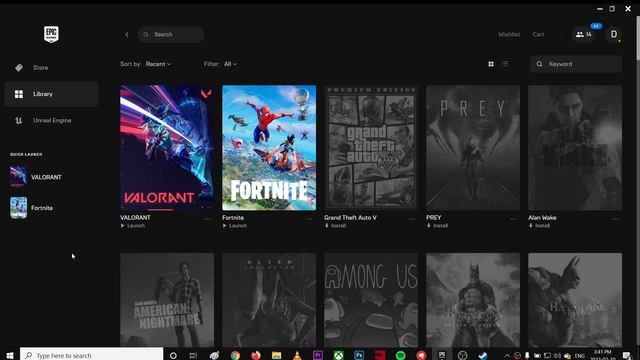640x360 pixels.
Task: Open Google Chrome from the taskbar
Action: pos(235,356)
